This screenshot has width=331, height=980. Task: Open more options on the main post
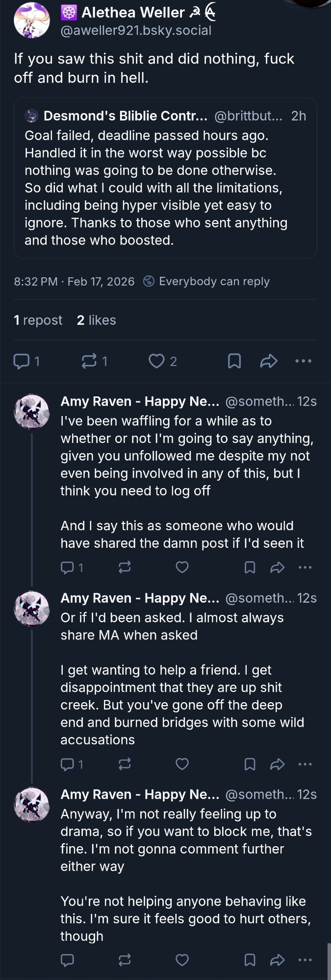304,362
